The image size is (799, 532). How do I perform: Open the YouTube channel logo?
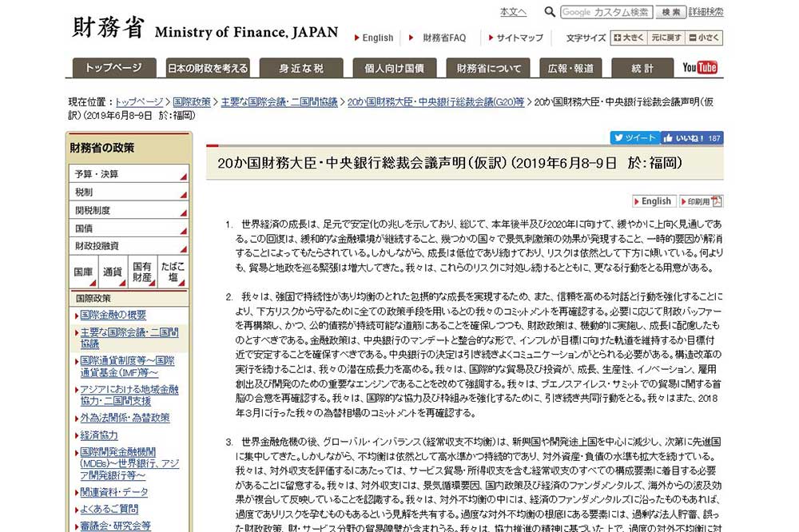pyautogui.click(x=700, y=67)
